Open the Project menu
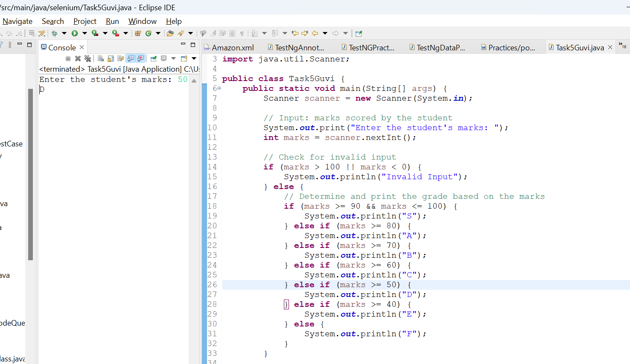The height and width of the screenshot is (364, 630). tap(85, 21)
